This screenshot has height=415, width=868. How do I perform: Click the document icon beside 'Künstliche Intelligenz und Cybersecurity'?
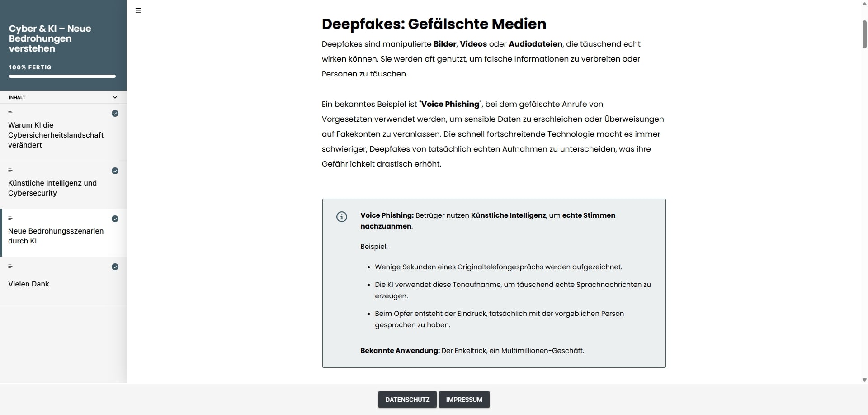pyautogui.click(x=10, y=170)
